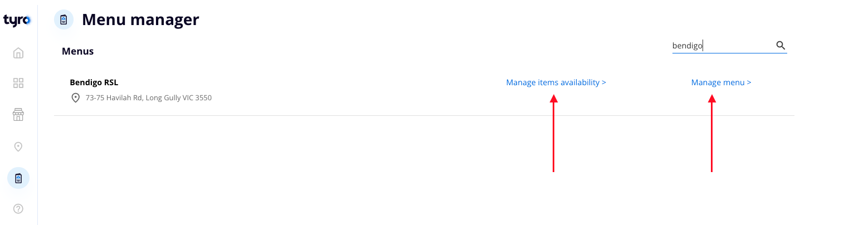This screenshot has width=868, height=225.
Task: Click the chevron after "Manage menu"
Action: pos(749,82)
